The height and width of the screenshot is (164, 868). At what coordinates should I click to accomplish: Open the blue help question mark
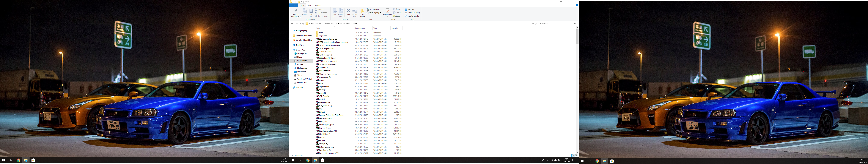pyautogui.click(x=577, y=5)
